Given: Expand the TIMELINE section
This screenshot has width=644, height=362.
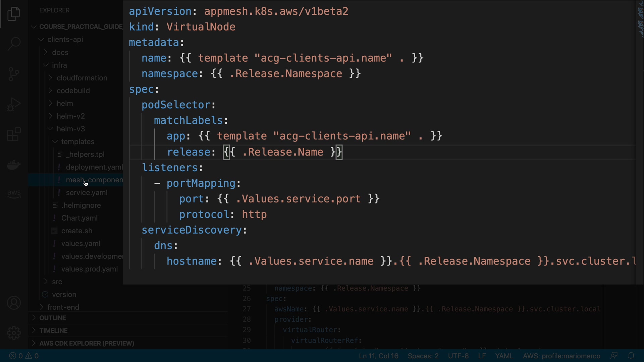Looking at the screenshot, I should click(x=53, y=330).
